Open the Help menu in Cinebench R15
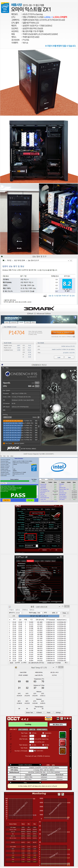Screen dimensions: 78x868 [x=7, y=368]
